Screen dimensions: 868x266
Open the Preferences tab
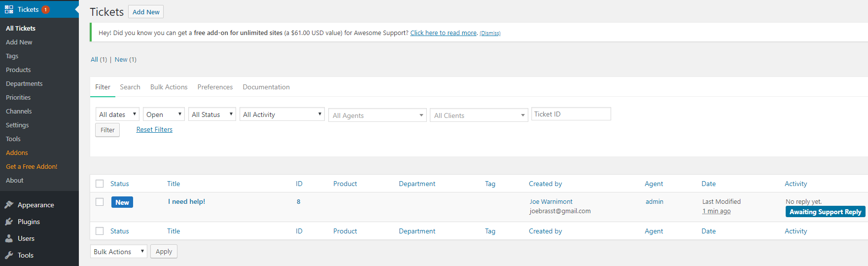coord(215,87)
